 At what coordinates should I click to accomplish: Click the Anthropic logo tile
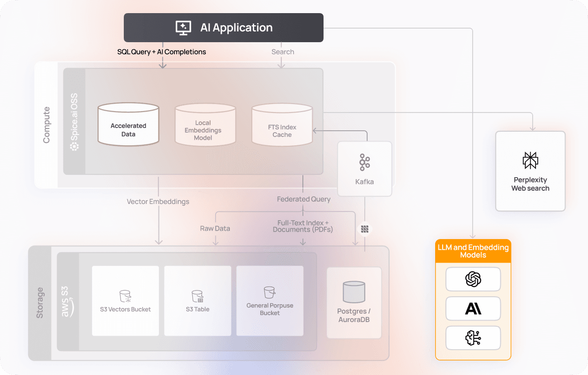(x=473, y=308)
